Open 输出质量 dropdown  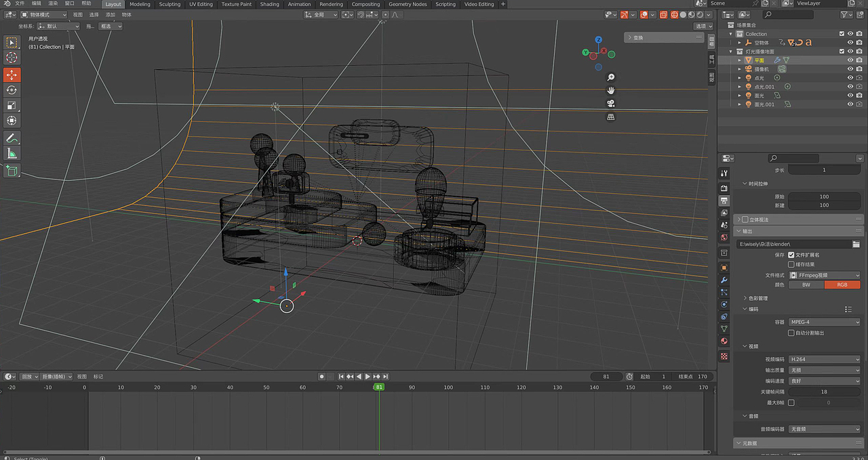pyautogui.click(x=825, y=370)
